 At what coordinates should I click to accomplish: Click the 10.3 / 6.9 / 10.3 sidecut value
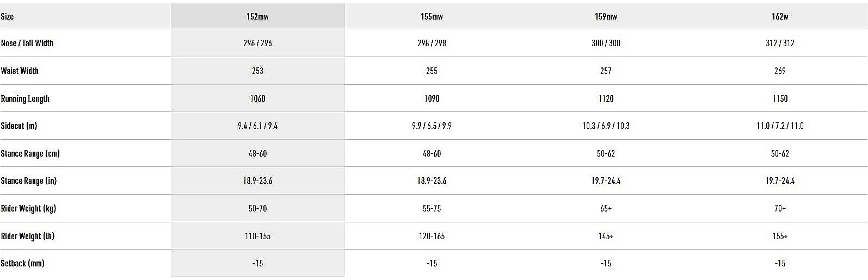pyautogui.click(x=606, y=126)
